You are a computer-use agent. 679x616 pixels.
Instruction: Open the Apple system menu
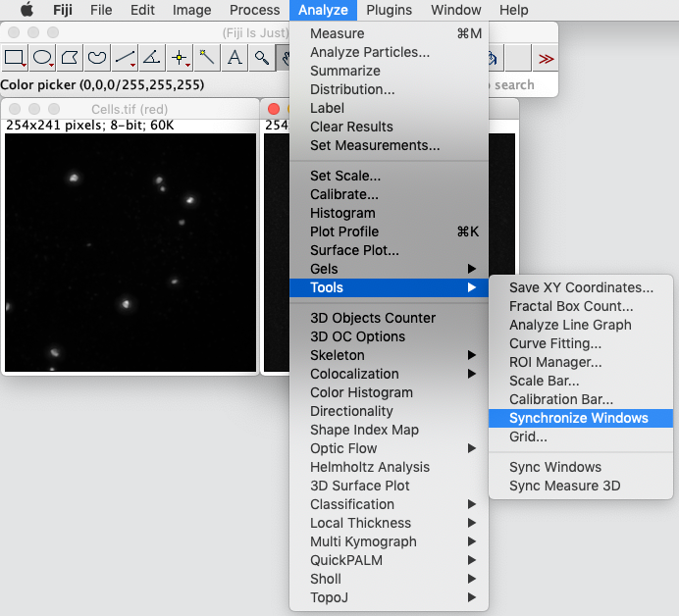[x=26, y=10]
